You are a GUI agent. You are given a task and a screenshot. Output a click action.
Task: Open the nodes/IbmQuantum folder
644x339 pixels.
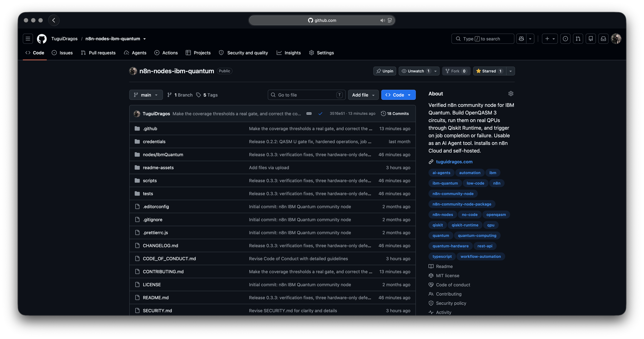(x=163, y=155)
